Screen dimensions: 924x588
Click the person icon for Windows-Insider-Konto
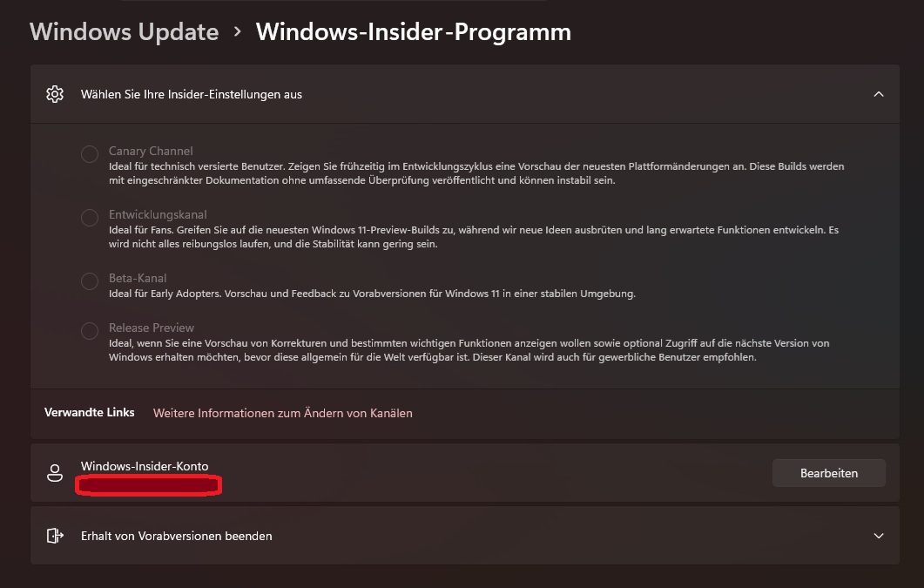[x=55, y=473]
